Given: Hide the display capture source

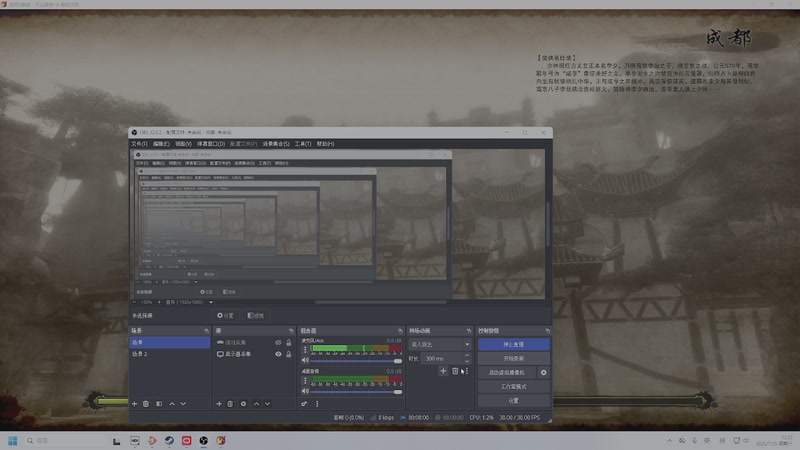Looking at the screenshot, I should (278, 354).
